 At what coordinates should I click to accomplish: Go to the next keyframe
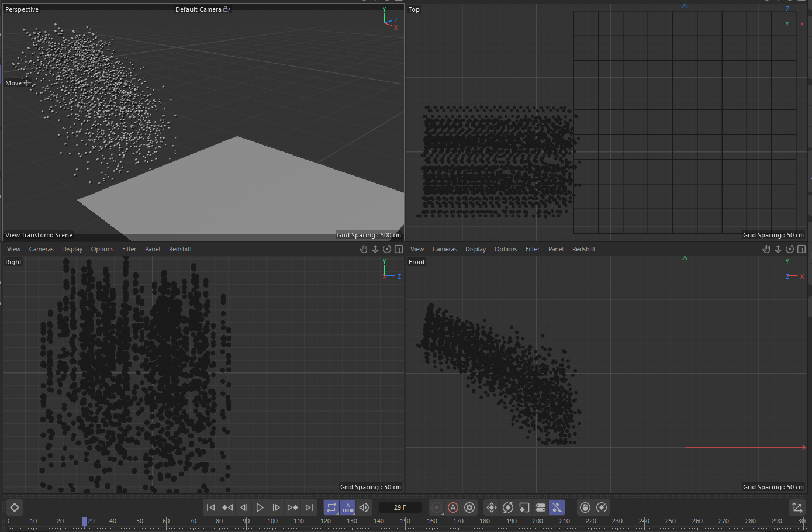[x=293, y=507]
